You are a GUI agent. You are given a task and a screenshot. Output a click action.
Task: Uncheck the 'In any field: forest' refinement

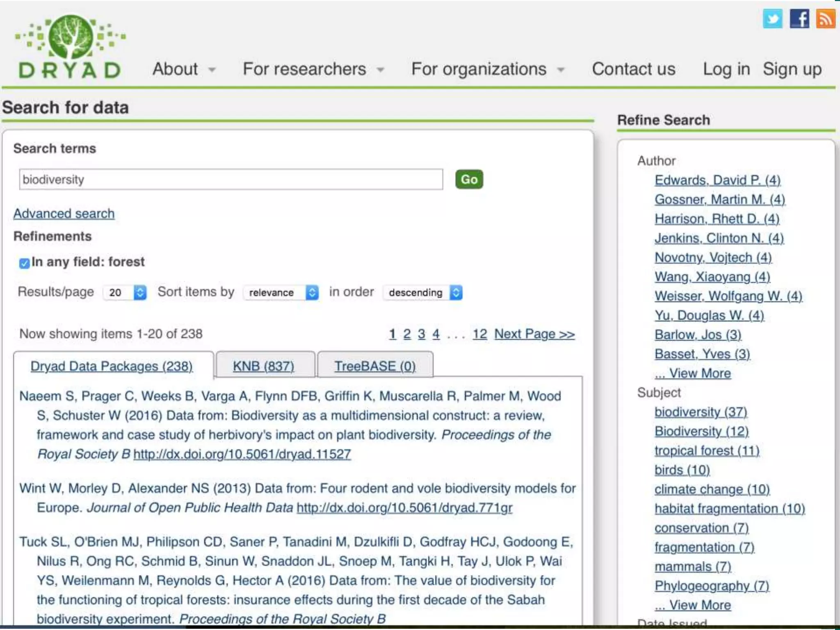24,263
